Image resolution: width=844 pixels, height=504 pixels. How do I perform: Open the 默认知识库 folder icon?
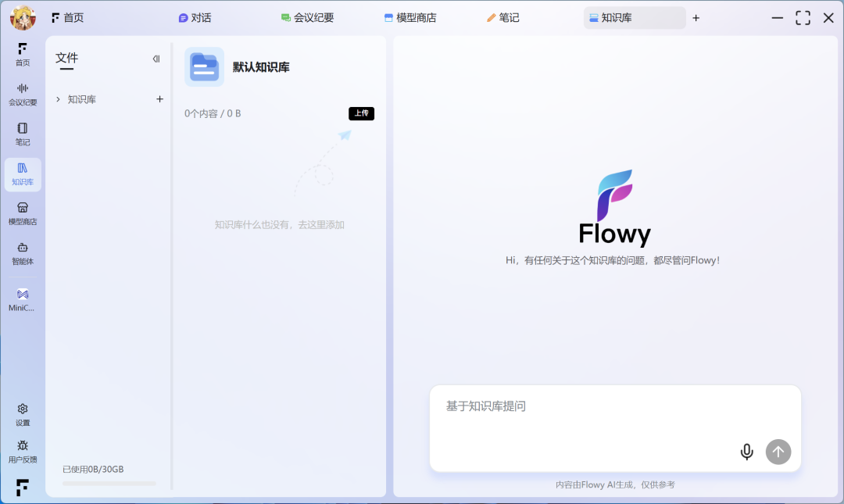point(204,67)
